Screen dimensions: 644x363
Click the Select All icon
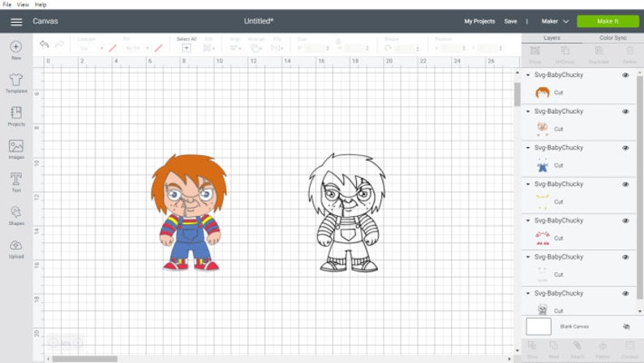tap(187, 48)
